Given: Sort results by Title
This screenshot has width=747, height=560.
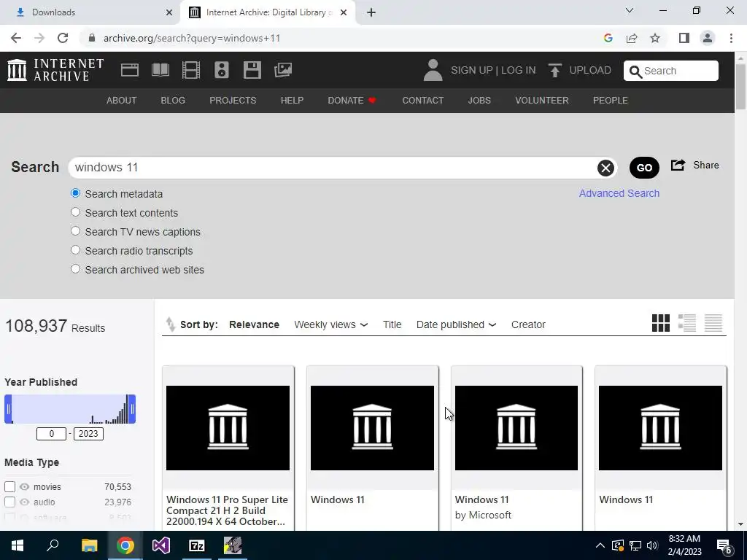Looking at the screenshot, I should point(392,324).
